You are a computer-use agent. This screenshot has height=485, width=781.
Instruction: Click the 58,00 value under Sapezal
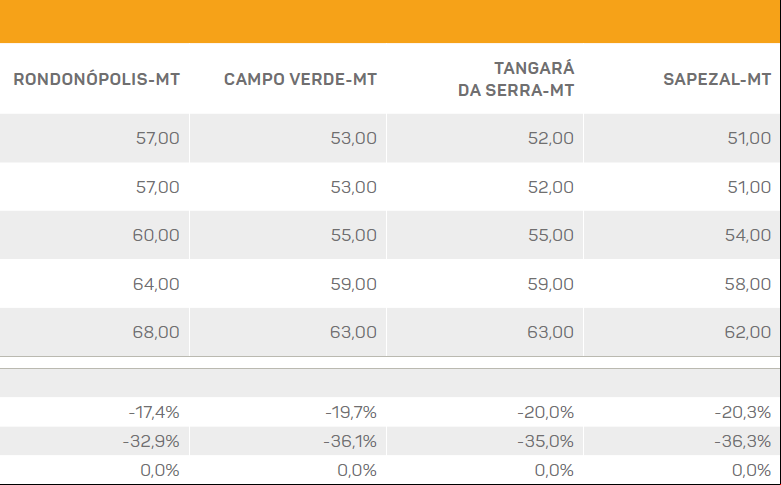click(748, 284)
